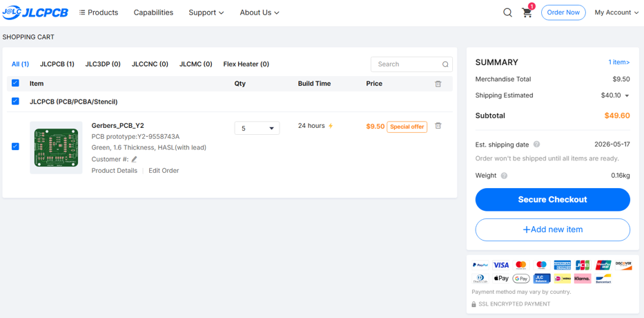Switch to the JLC3DP (0) tab

[x=103, y=64]
